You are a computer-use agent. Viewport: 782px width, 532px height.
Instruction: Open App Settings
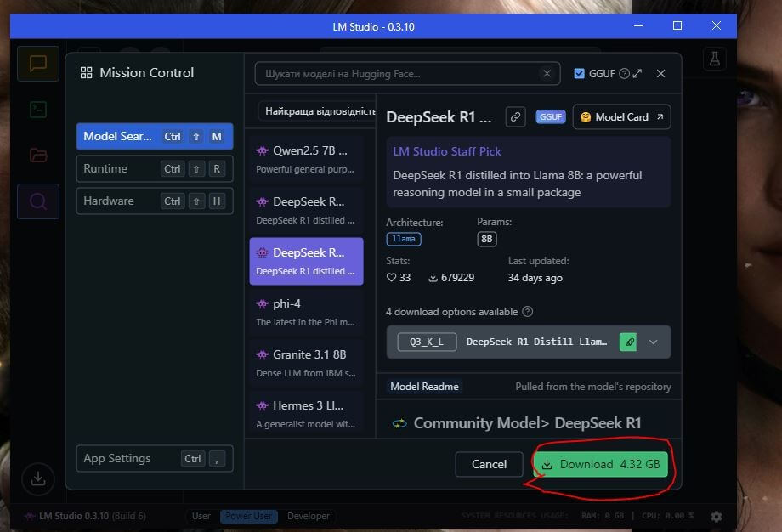tap(155, 458)
